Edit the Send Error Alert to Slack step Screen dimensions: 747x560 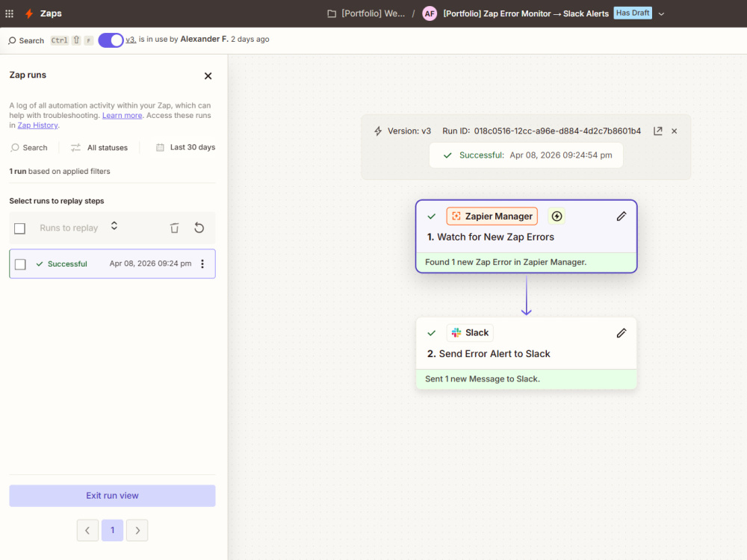click(x=622, y=333)
